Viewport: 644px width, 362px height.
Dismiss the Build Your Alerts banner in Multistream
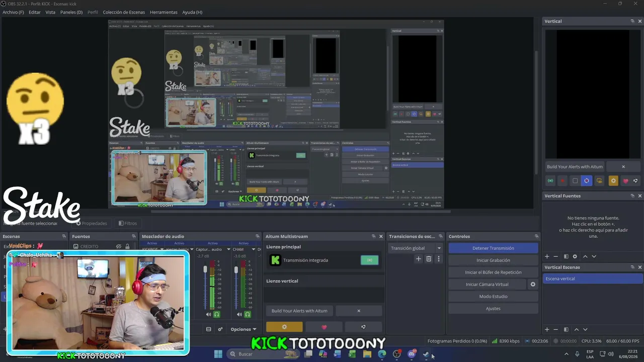[359, 311]
